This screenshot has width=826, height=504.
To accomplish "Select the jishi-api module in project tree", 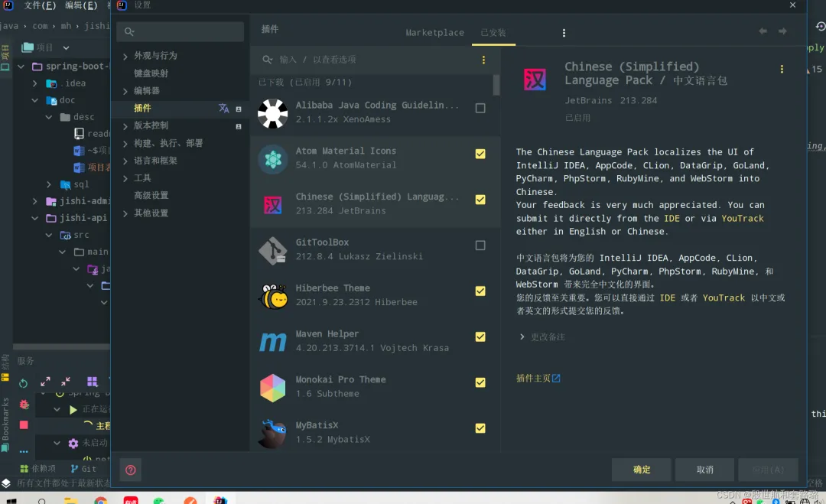I will (83, 217).
